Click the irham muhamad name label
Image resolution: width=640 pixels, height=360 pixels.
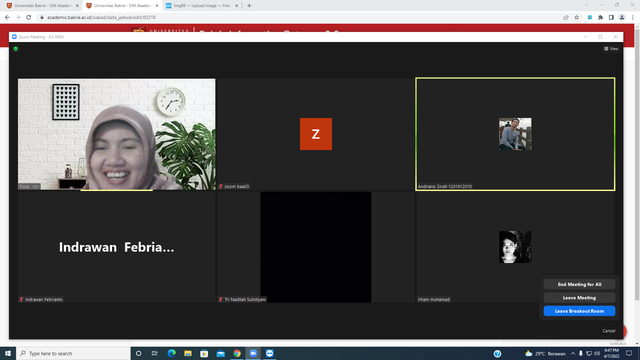[x=433, y=299]
